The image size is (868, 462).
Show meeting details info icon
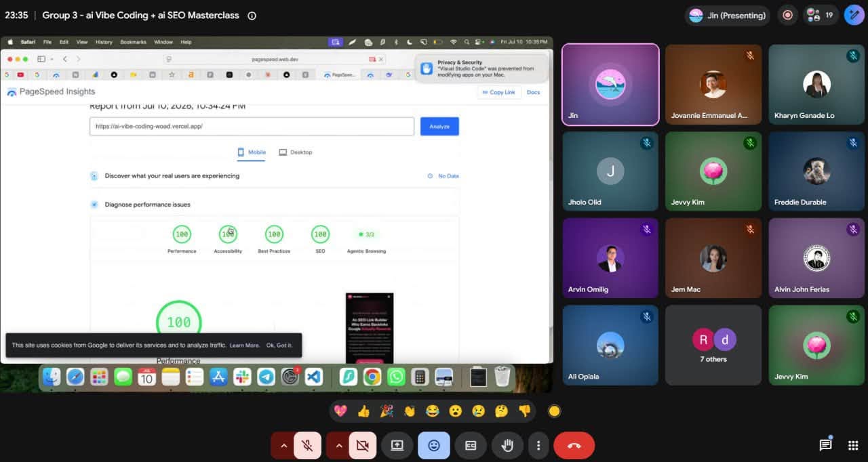pyautogui.click(x=252, y=16)
